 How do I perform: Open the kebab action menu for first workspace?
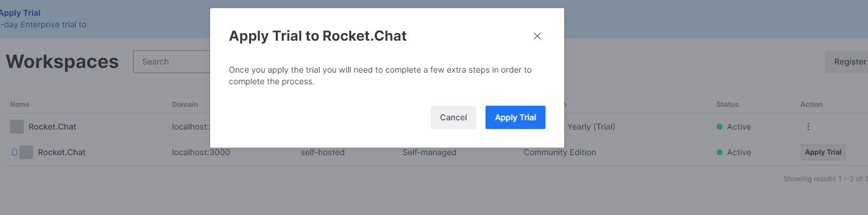[808, 127]
